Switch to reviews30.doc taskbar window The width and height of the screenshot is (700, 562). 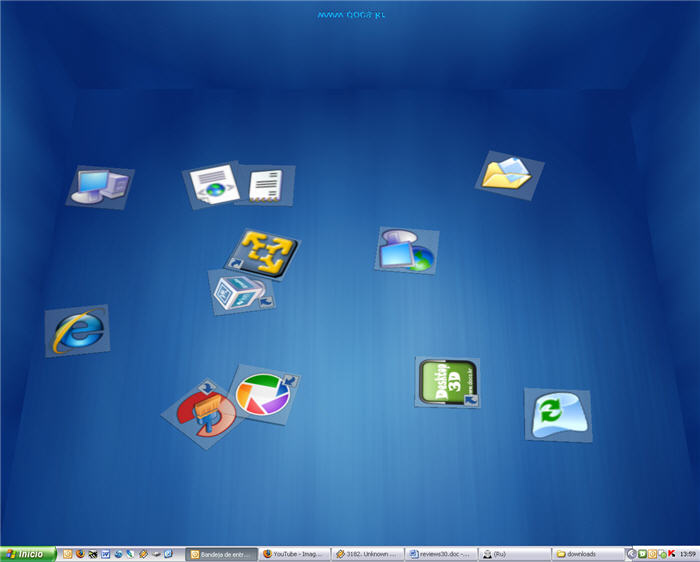(442, 554)
